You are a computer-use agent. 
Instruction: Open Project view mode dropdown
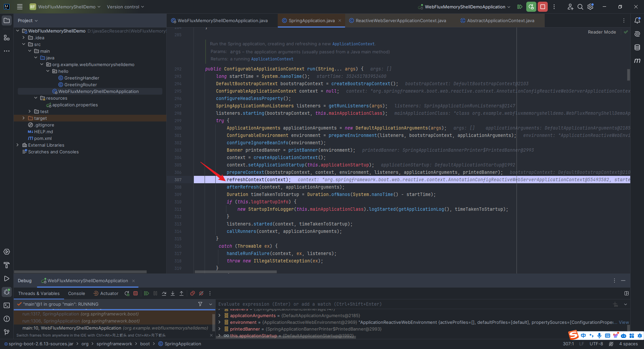pos(28,20)
